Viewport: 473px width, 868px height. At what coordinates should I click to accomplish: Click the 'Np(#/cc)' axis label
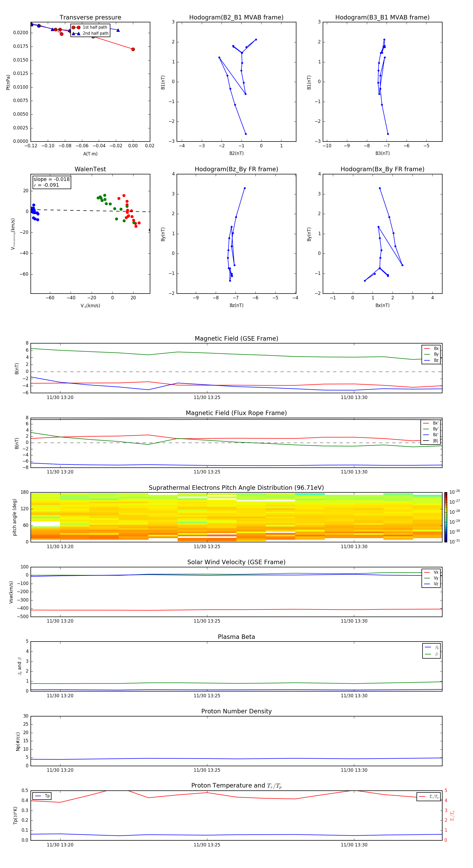(x=18, y=741)
